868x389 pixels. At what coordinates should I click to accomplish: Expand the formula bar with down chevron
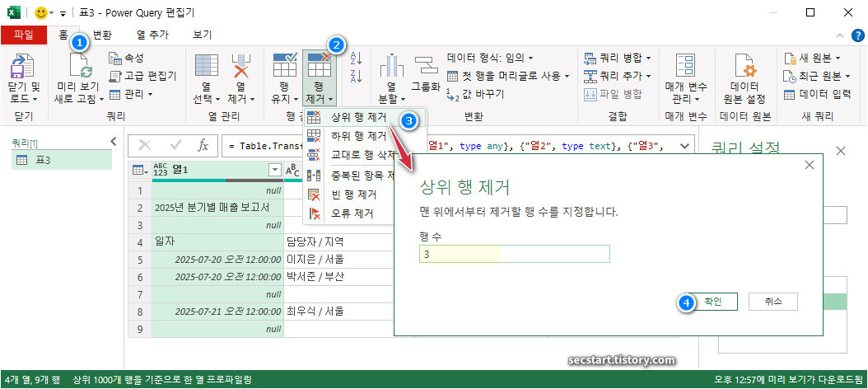[685, 145]
